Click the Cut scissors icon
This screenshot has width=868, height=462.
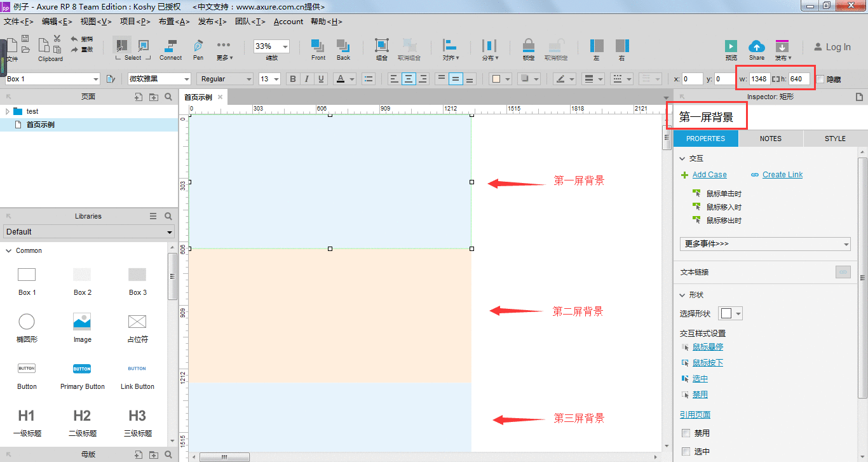point(57,39)
